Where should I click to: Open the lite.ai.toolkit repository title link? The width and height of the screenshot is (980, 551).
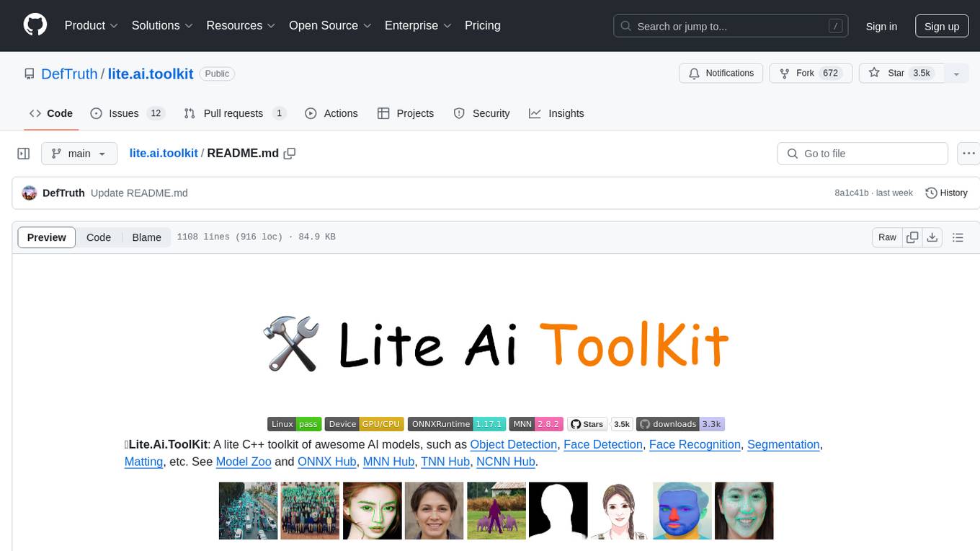(151, 74)
